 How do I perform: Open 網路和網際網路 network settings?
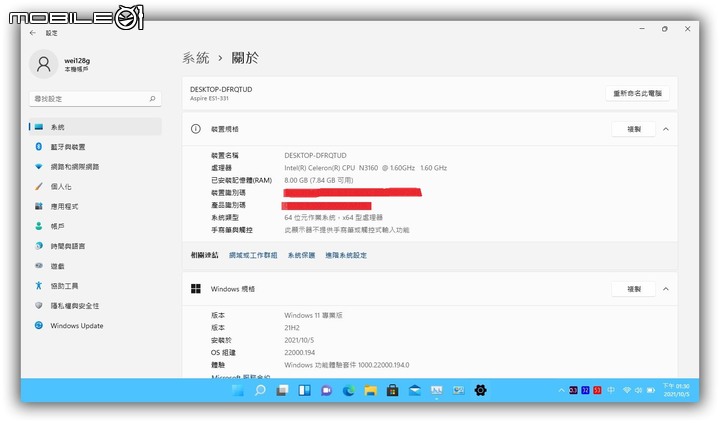click(95, 166)
